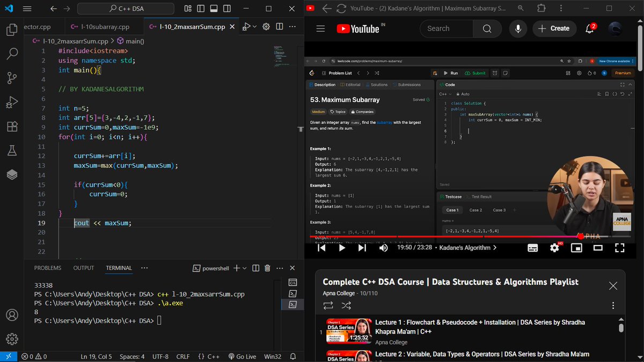This screenshot has width=644, height=362.
Task: Search with your voice microphone button
Action: (x=518, y=28)
